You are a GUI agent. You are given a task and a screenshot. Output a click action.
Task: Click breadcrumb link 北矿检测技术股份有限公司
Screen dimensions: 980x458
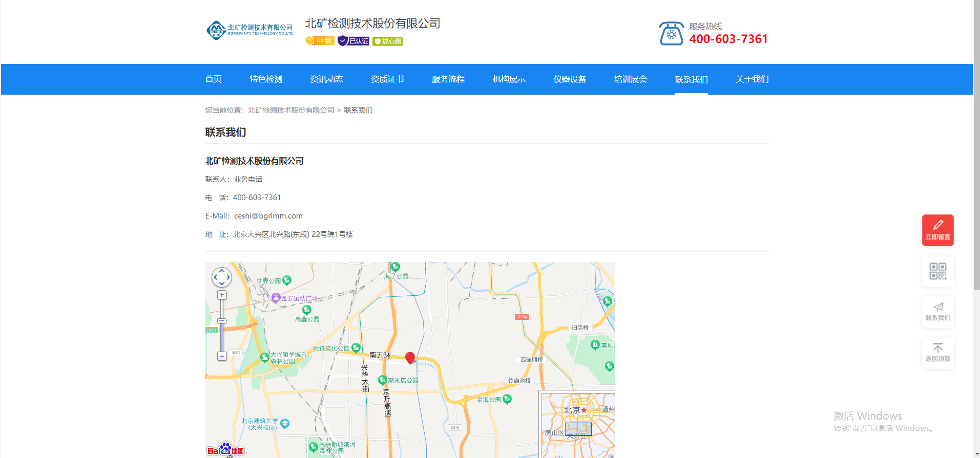click(291, 110)
